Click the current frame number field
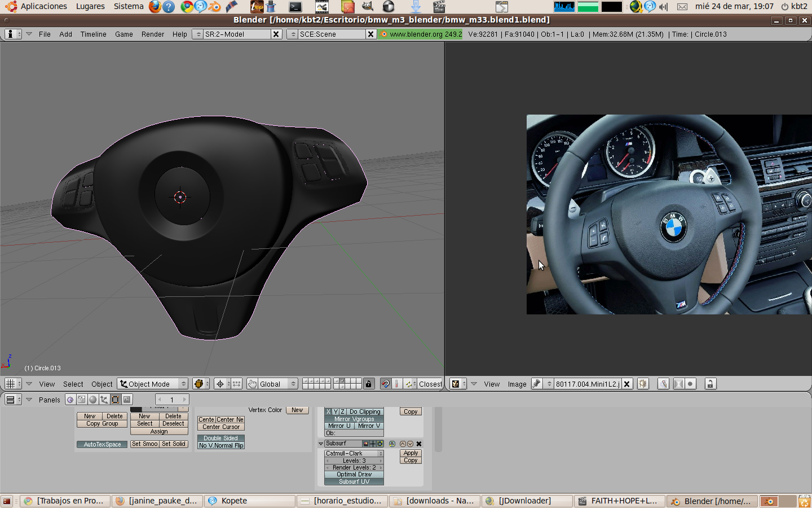The image size is (812, 508). 172,400
